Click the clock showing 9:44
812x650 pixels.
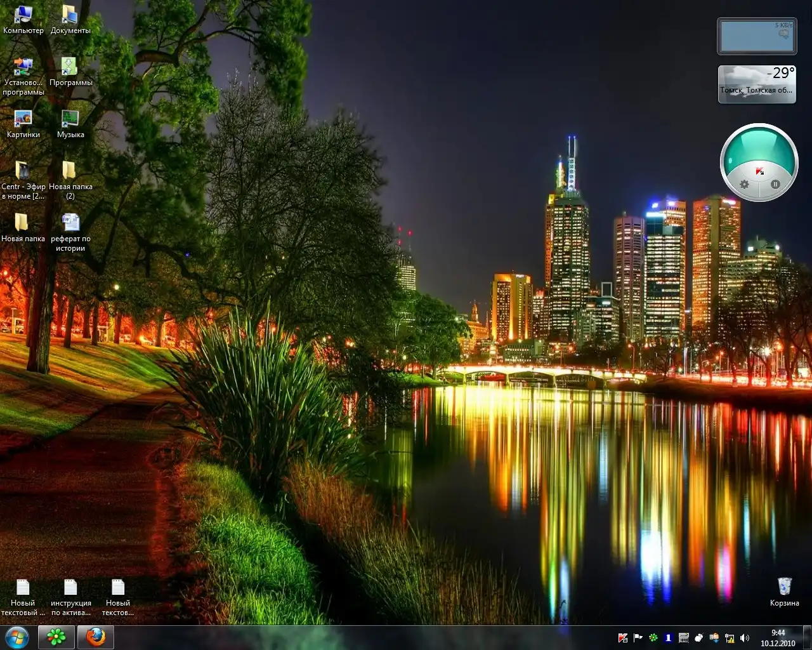[x=778, y=638]
